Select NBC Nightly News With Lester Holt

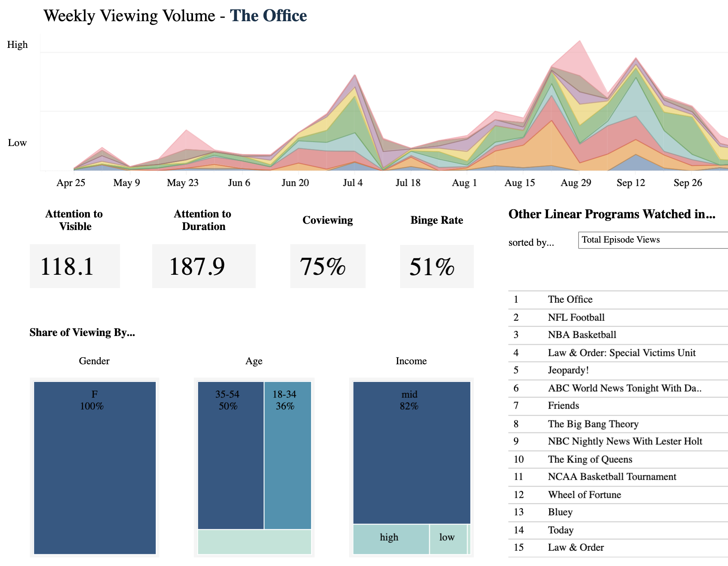618,442
